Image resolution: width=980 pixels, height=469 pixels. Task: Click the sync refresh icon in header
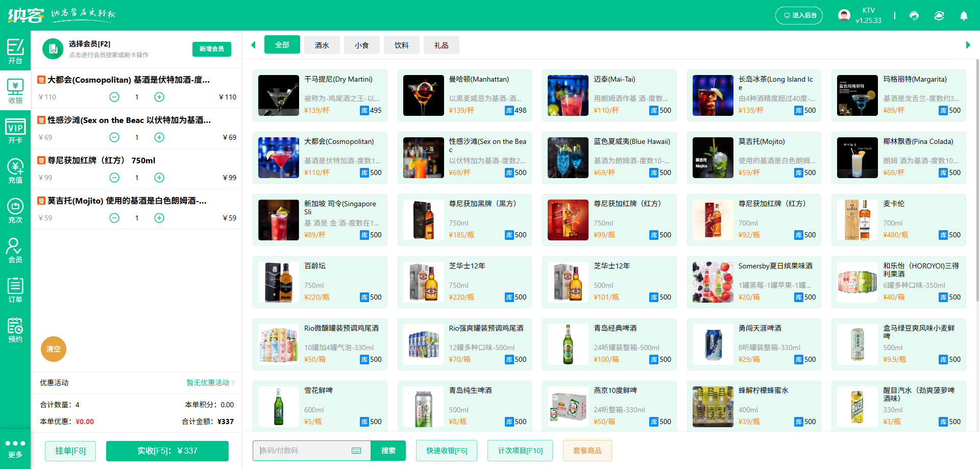(939, 16)
